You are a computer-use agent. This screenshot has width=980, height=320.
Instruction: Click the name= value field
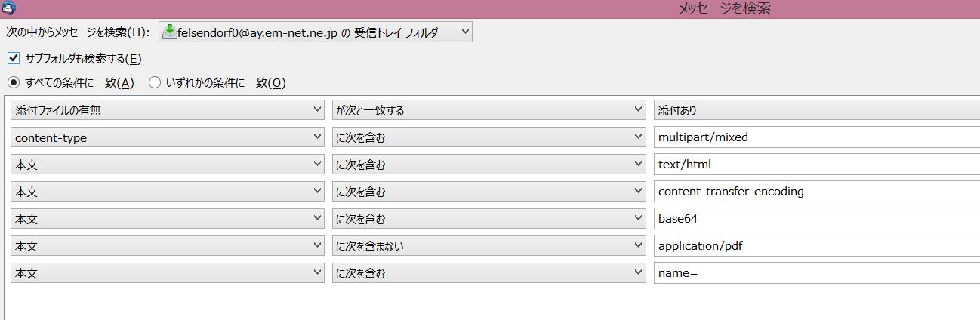(x=815, y=273)
